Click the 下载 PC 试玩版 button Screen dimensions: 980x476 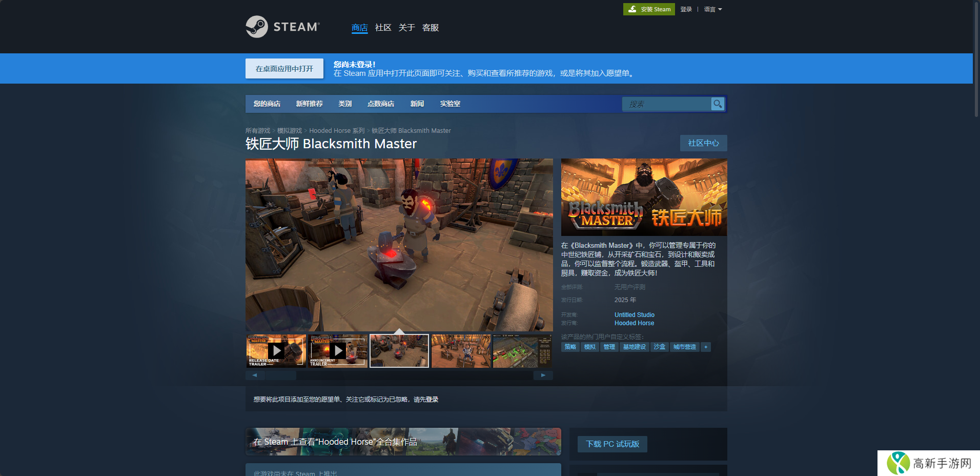click(x=612, y=444)
